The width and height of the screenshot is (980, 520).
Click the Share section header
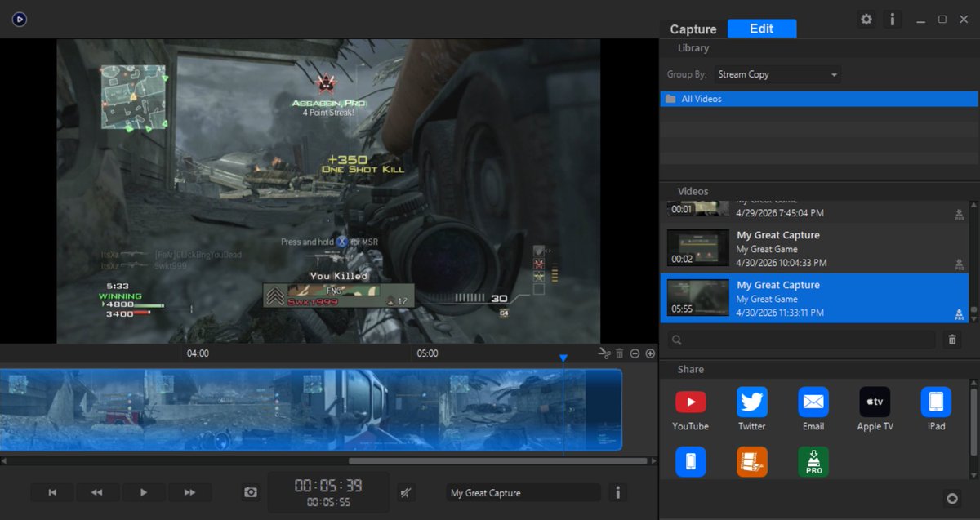pos(690,369)
